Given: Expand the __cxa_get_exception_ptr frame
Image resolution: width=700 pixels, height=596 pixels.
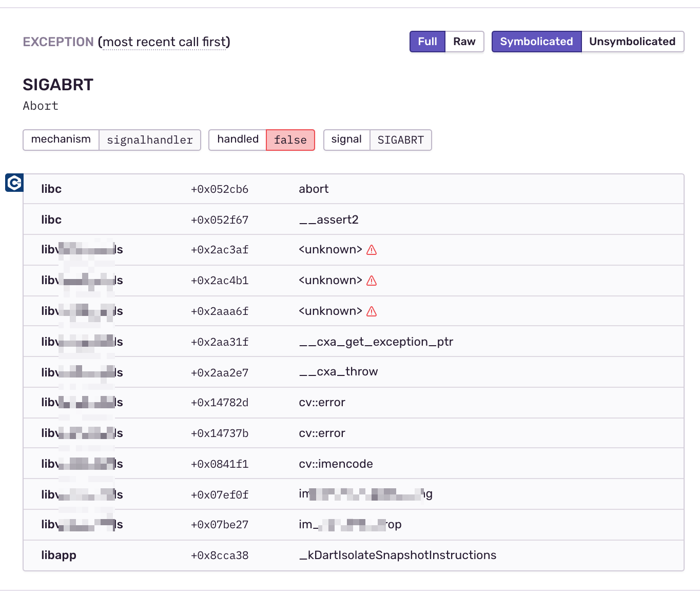Looking at the screenshot, I should pos(354,342).
